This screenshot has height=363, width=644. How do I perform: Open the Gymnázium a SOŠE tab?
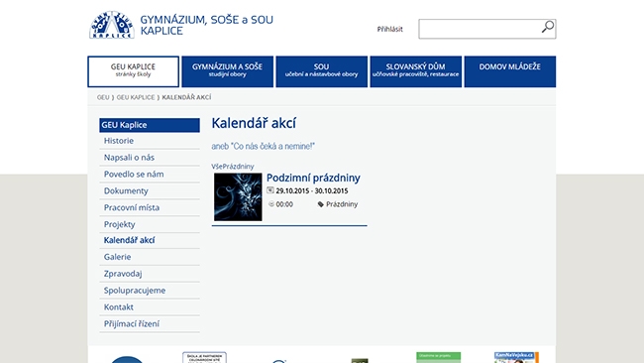click(x=227, y=71)
